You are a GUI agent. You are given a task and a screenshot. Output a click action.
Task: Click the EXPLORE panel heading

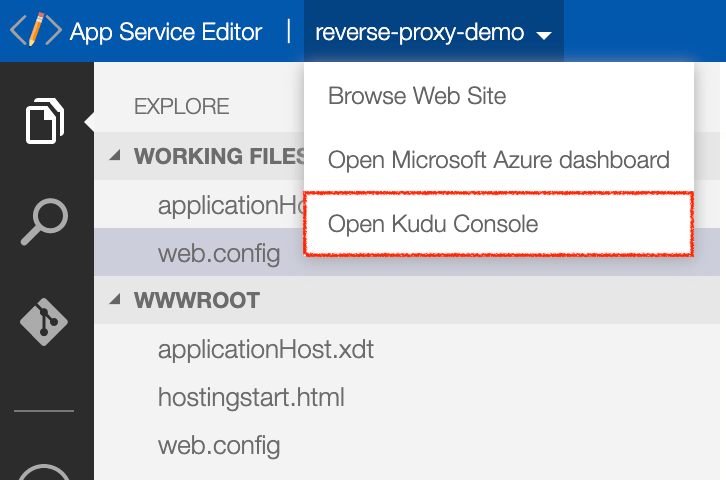coord(182,106)
